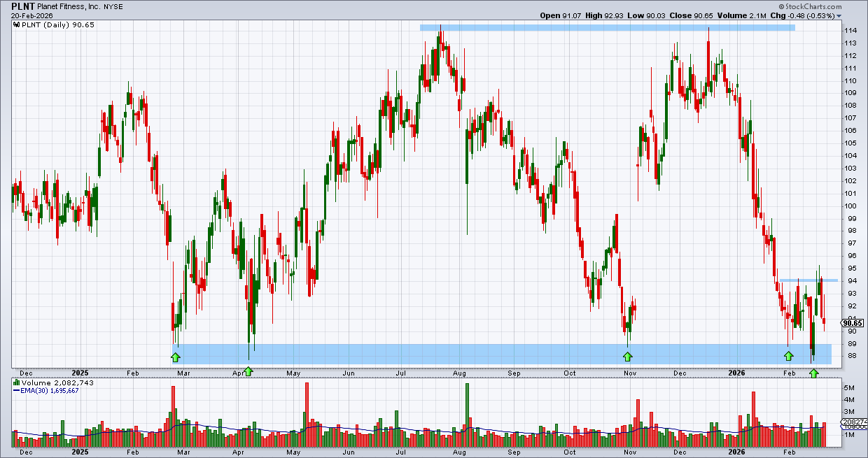Click the volume bars icon in the legend
The width and height of the screenshot is (868, 458).
point(16,383)
